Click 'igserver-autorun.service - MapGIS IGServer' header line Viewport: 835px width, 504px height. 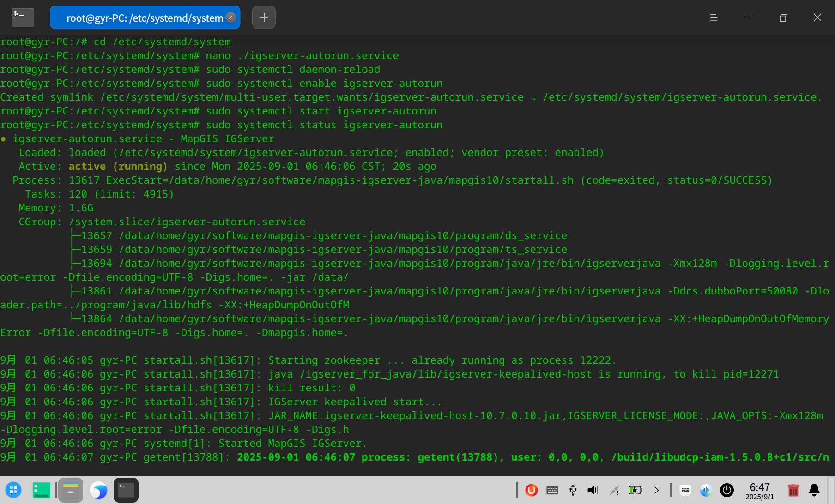click(137, 138)
